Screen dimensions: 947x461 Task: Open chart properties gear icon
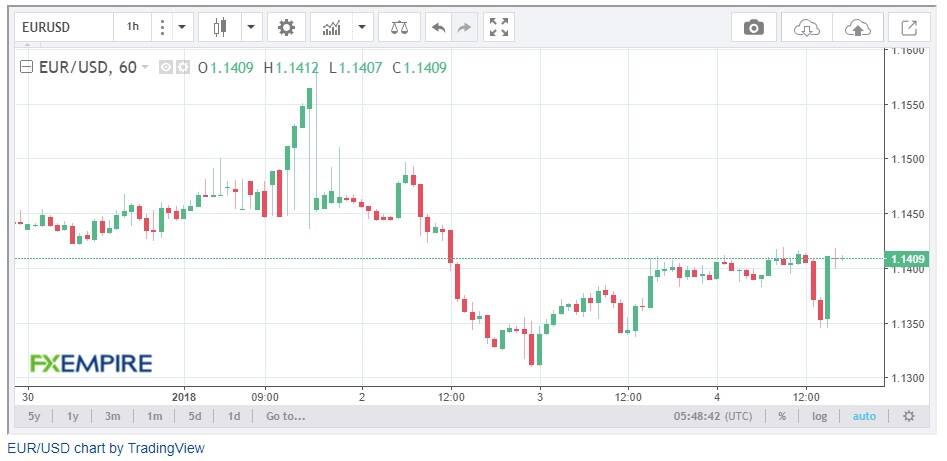click(286, 27)
